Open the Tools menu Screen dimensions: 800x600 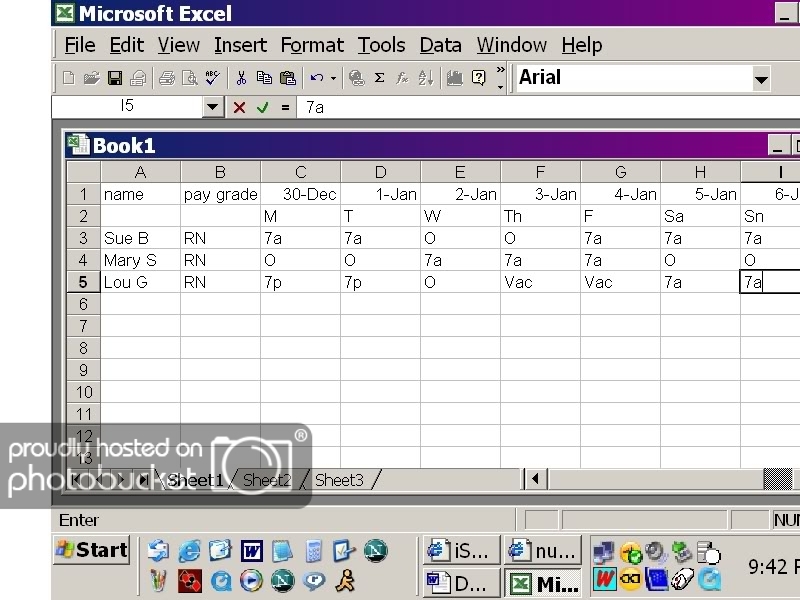(x=381, y=45)
